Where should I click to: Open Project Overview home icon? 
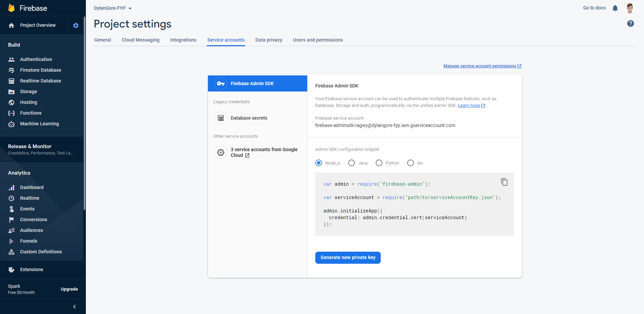click(11, 25)
